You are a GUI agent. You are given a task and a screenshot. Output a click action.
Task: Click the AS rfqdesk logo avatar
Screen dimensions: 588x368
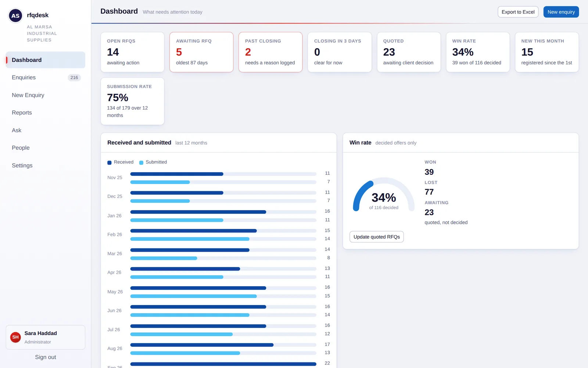[x=15, y=15]
